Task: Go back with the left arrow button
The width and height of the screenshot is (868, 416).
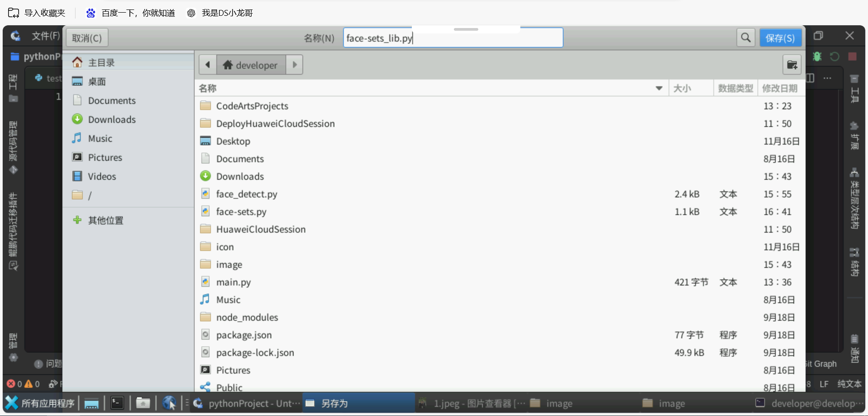Action: [208, 65]
